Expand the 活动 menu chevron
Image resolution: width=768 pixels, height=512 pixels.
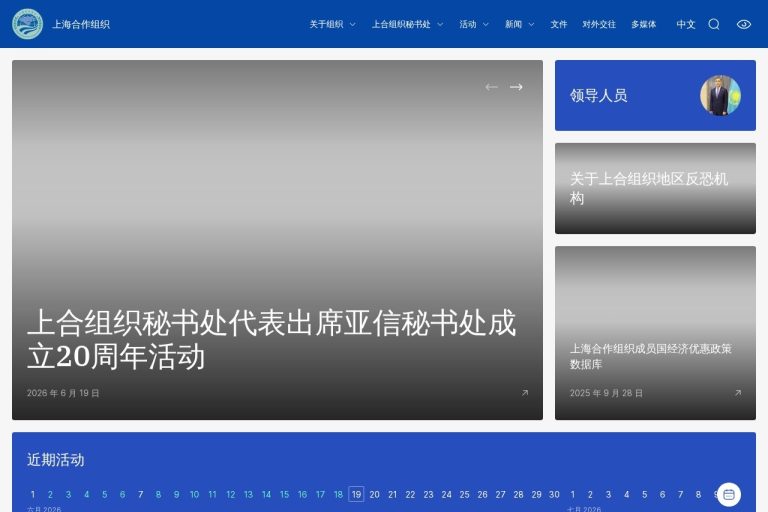(x=485, y=24)
